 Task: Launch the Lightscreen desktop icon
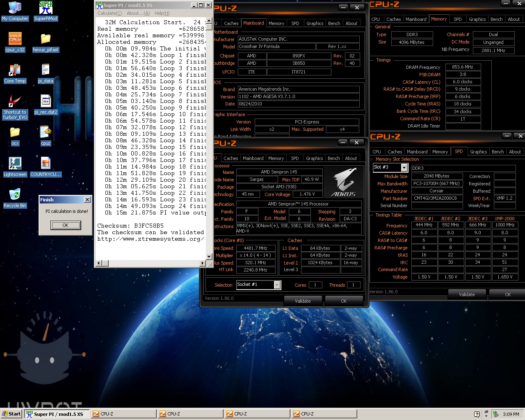(15, 167)
